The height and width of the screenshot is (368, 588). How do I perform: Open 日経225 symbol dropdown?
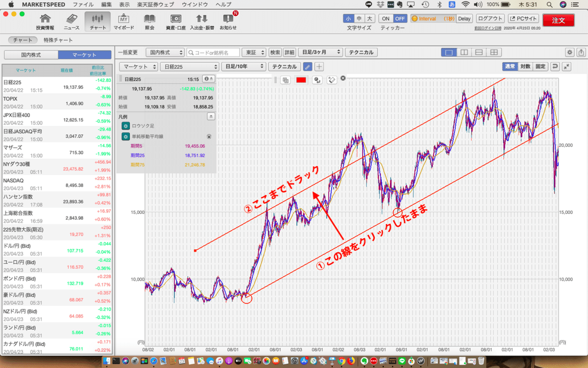pyautogui.click(x=190, y=67)
